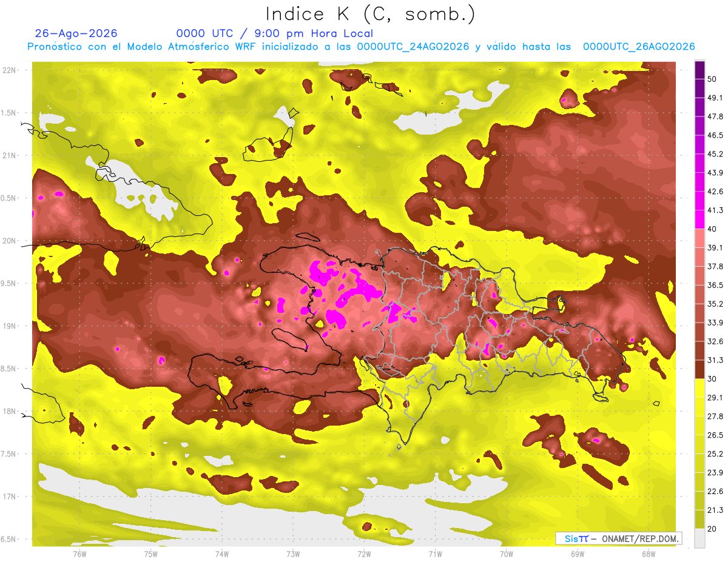Click the legend value '37.8'
Screen dimensions: 728x562
(715, 267)
